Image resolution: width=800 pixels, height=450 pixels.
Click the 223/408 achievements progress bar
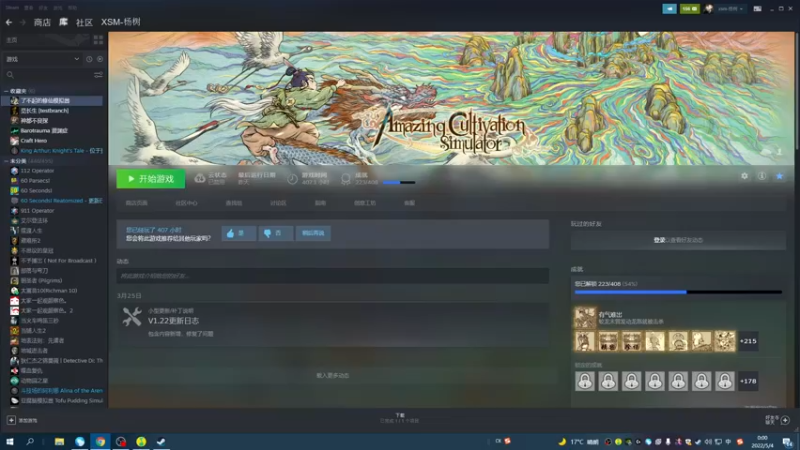(x=678, y=292)
